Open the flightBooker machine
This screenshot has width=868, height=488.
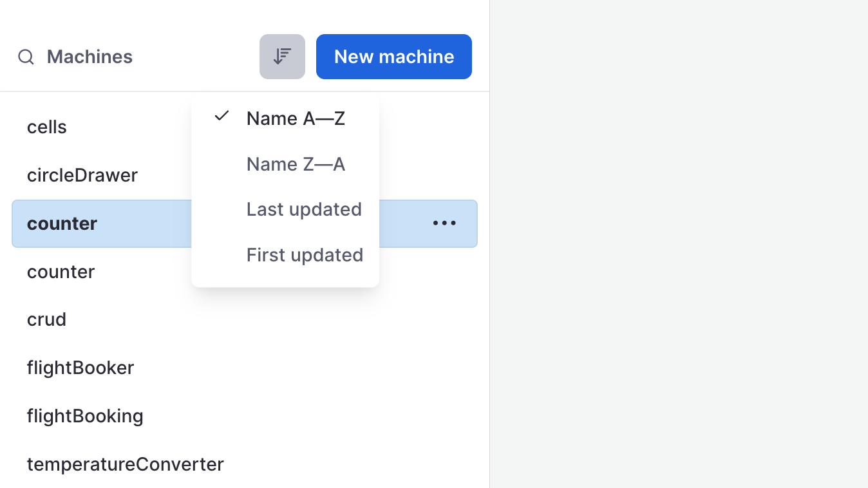tap(80, 368)
